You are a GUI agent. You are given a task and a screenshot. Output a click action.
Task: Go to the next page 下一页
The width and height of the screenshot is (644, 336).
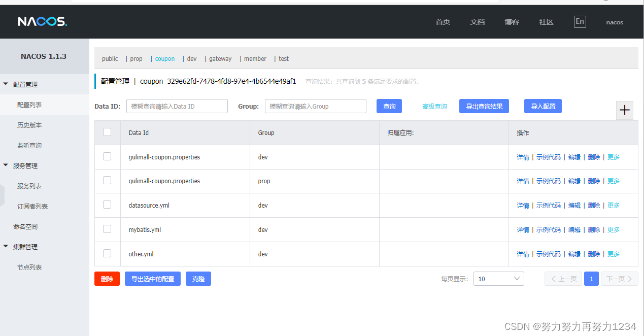click(620, 279)
